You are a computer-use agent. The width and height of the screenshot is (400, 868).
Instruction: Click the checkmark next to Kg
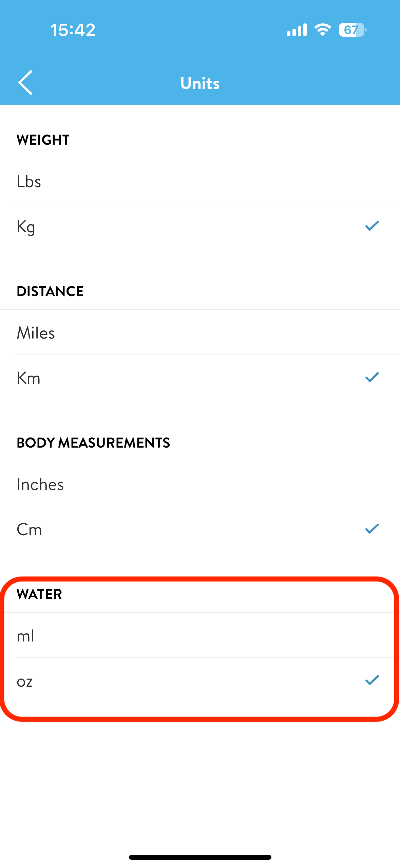point(372,226)
